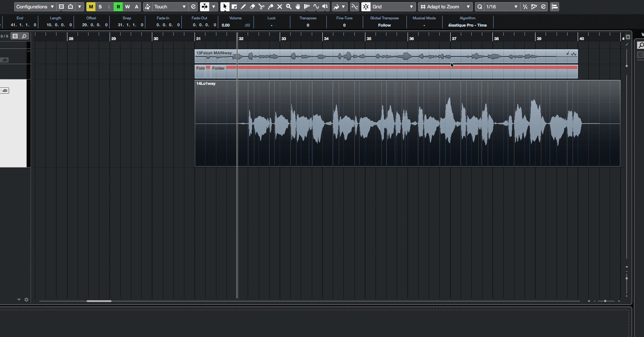The image size is (644, 337).
Task: Select the Range Selection tool
Action: click(234, 7)
